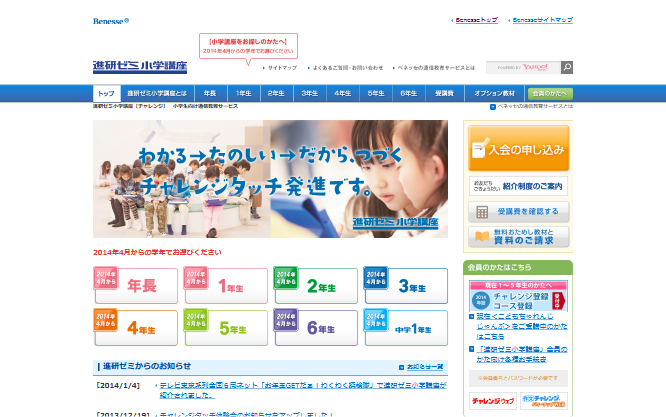
Task: Click the green 会員のかたへ button
Action: point(550,93)
